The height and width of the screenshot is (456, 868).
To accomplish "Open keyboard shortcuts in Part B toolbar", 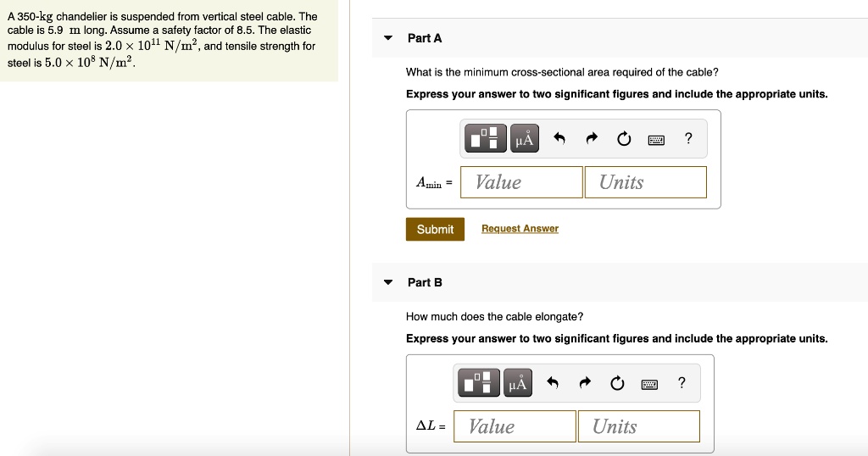I will [x=649, y=385].
